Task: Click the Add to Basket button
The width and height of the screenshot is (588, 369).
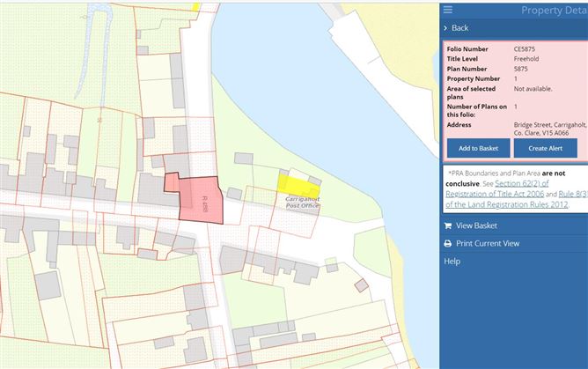Action: pyautogui.click(x=478, y=148)
